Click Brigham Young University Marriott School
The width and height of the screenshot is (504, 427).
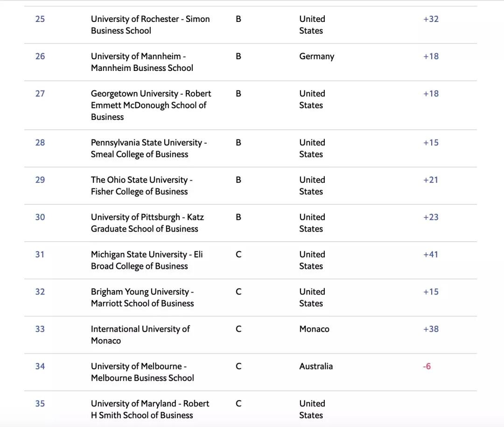click(x=142, y=298)
